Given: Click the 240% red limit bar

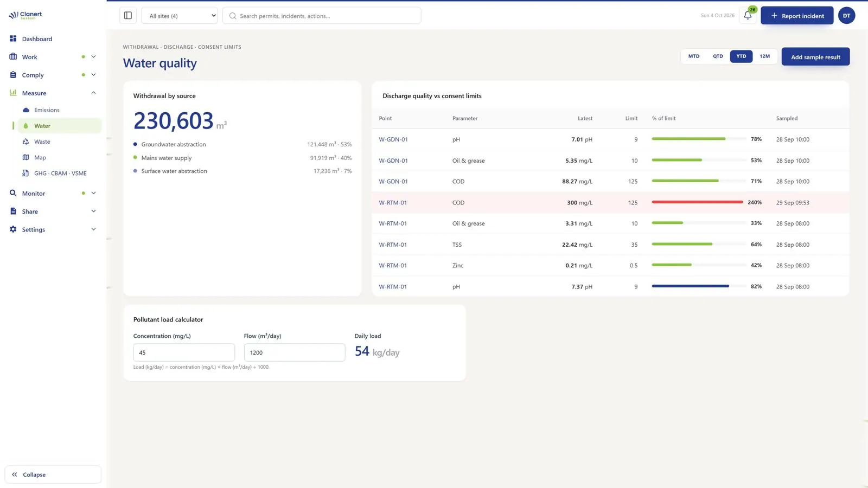Looking at the screenshot, I should point(697,202).
